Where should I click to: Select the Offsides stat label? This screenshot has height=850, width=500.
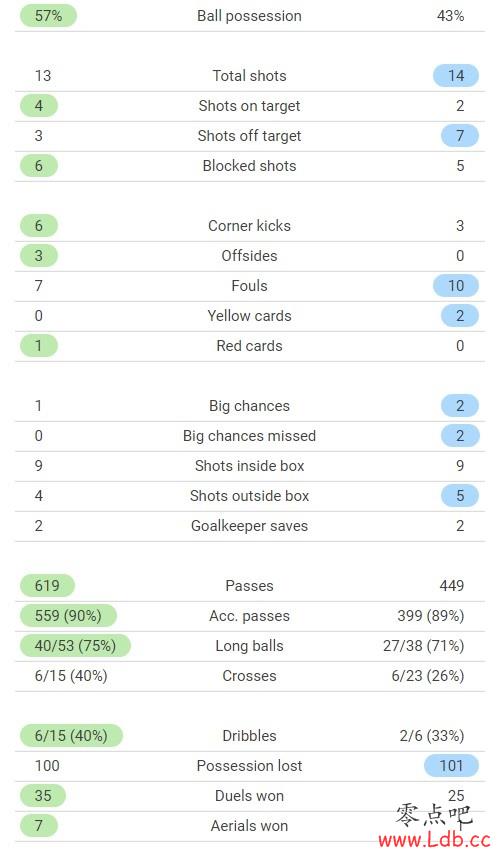pyautogui.click(x=249, y=256)
